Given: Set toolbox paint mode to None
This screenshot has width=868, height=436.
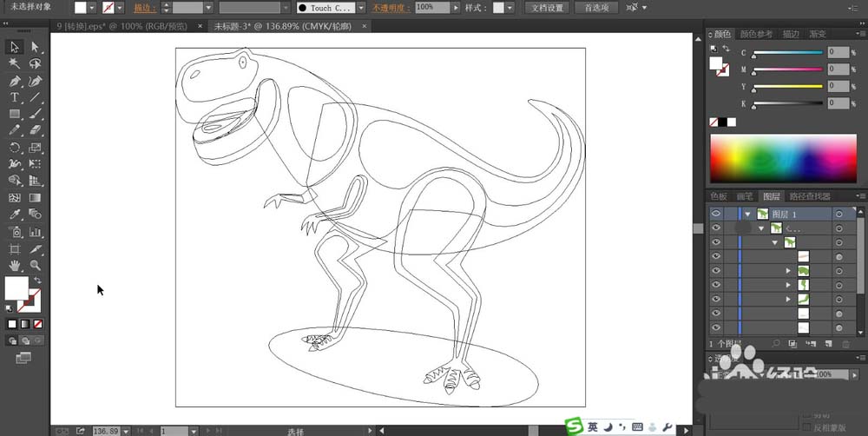Looking at the screenshot, I should 37,324.
